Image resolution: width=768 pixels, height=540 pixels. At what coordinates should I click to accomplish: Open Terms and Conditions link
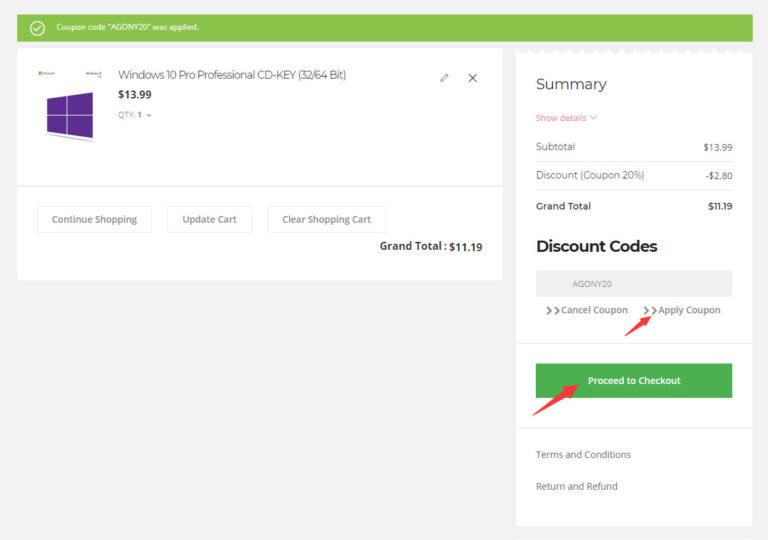point(583,455)
